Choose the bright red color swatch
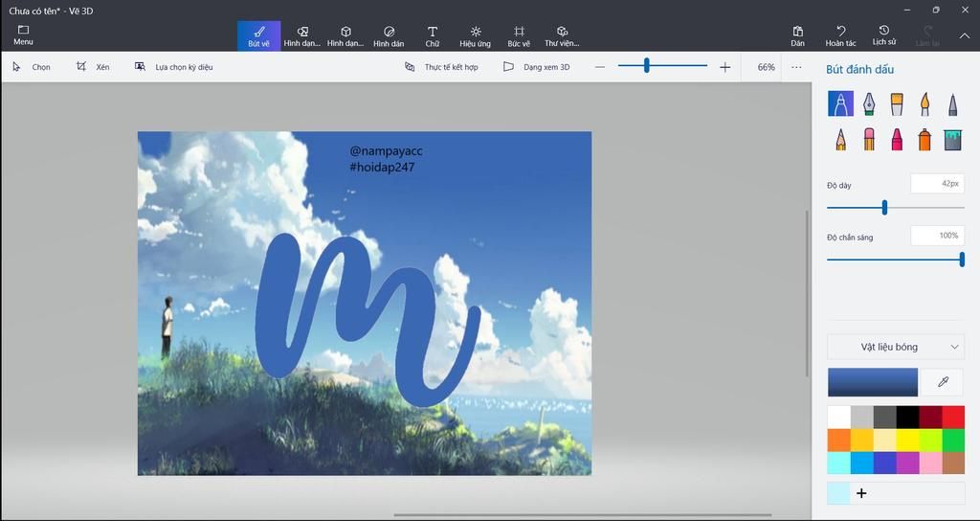The width and height of the screenshot is (980, 521). tap(953, 418)
